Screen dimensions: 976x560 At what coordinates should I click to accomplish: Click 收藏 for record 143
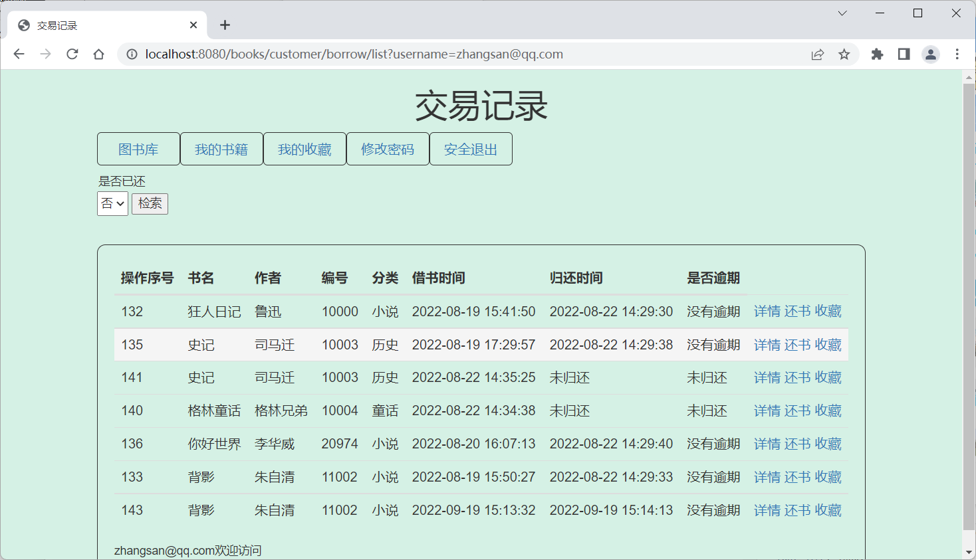(x=828, y=510)
